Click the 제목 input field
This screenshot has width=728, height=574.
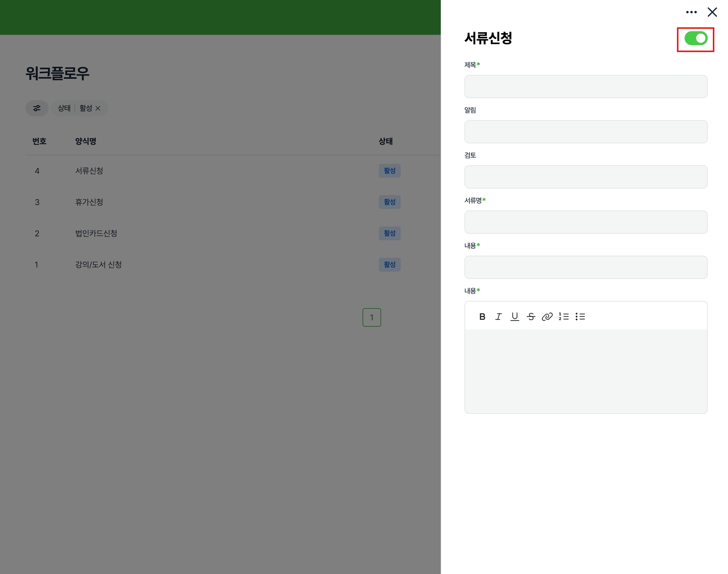(585, 87)
